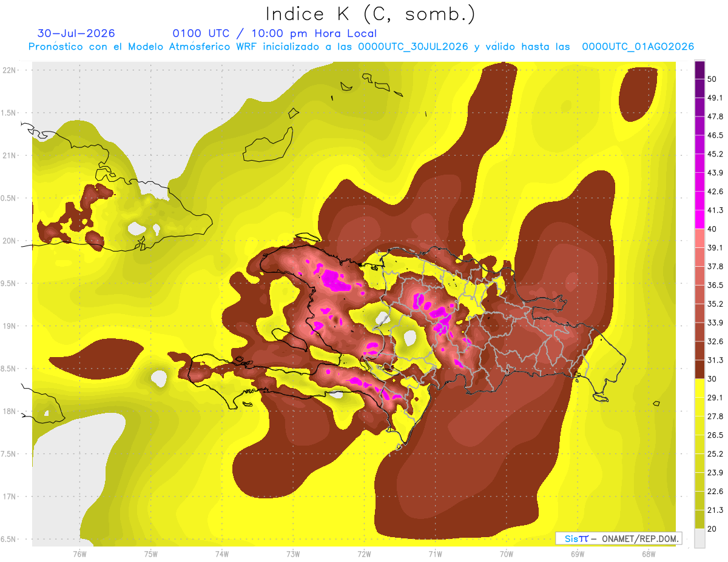The height and width of the screenshot is (562, 728).
Task: Click the colorbar value "46.5"
Action: (715, 135)
